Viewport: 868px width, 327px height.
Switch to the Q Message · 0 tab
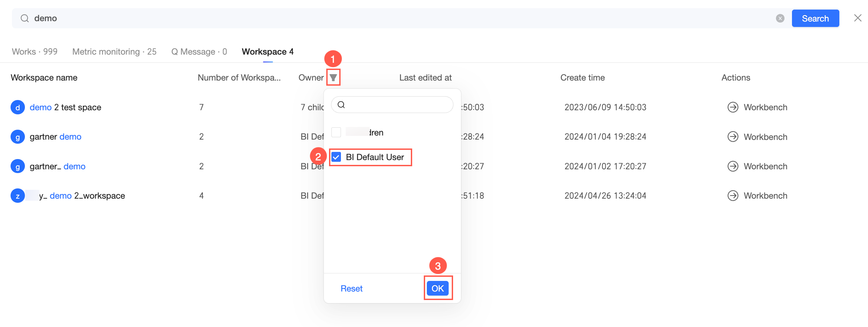tap(199, 52)
